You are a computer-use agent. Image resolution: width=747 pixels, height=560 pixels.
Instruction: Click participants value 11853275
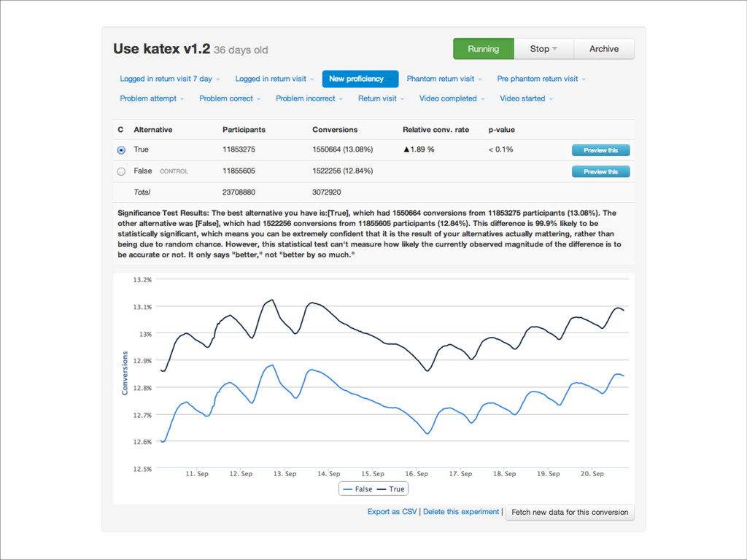click(239, 149)
